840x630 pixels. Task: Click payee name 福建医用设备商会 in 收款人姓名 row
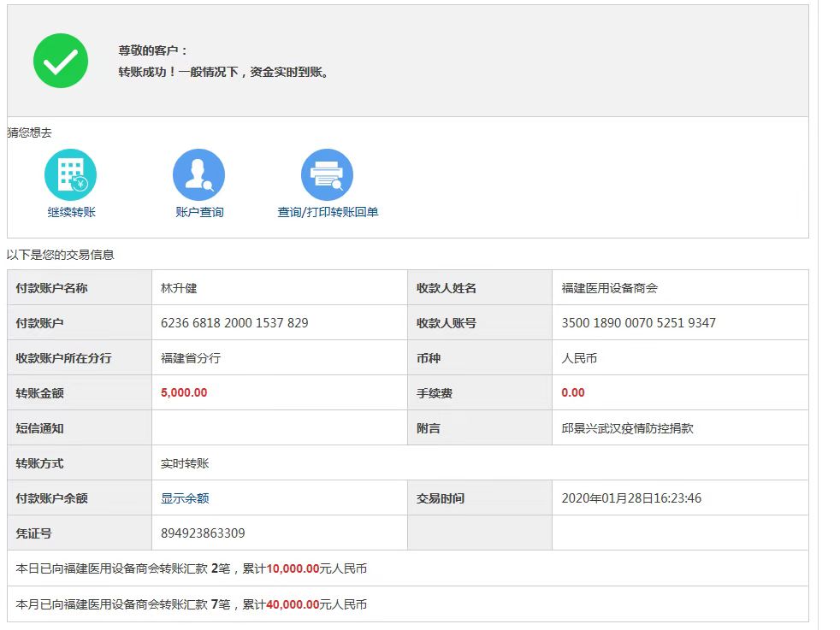(609, 288)
